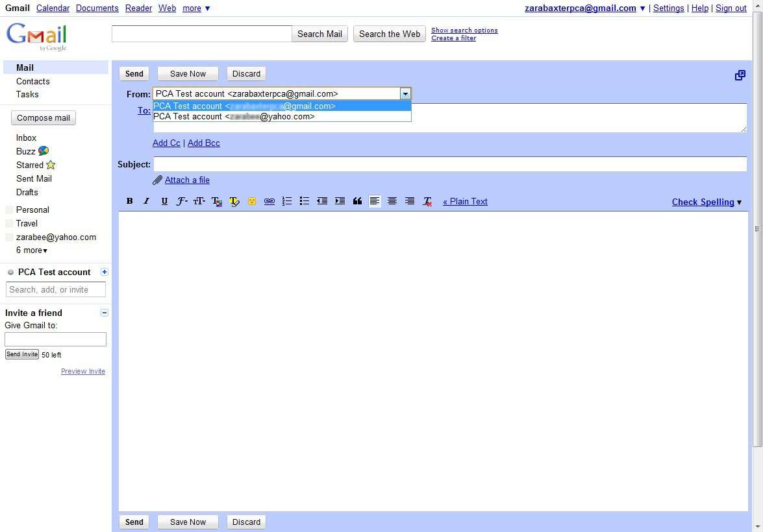Decrease indent of text

321,201
